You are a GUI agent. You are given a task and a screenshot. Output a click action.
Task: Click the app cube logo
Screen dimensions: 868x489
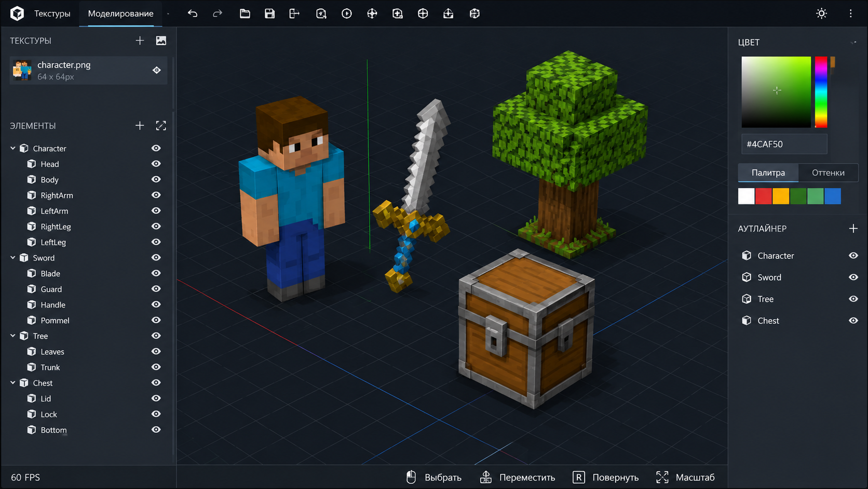[x=17, y=14]
